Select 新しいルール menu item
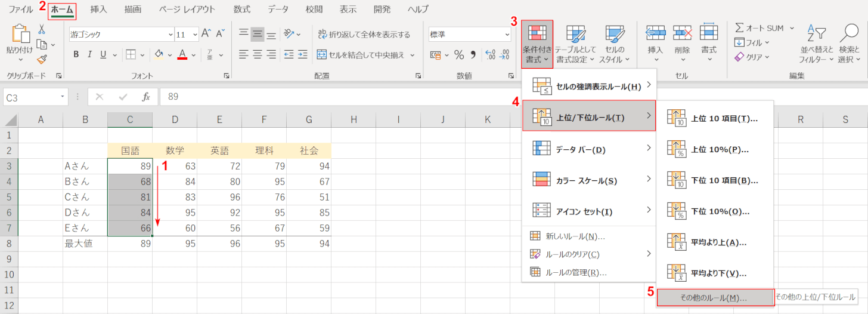 pyautogui.click(x=589, y=236)
